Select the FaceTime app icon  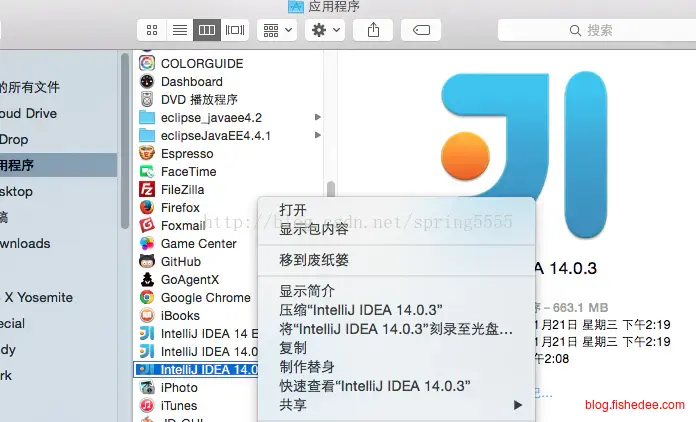click(147, 172)
